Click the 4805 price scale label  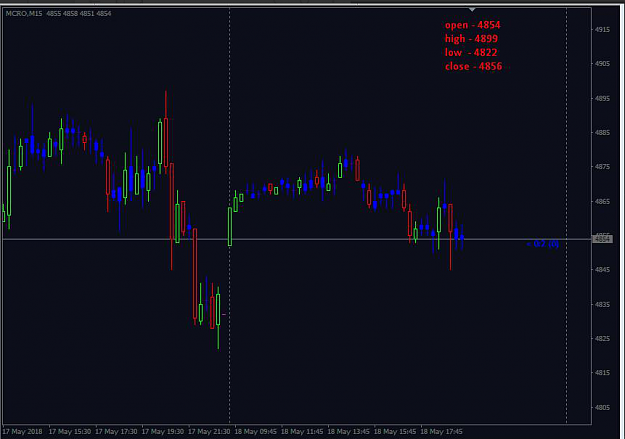click(602, 408)
